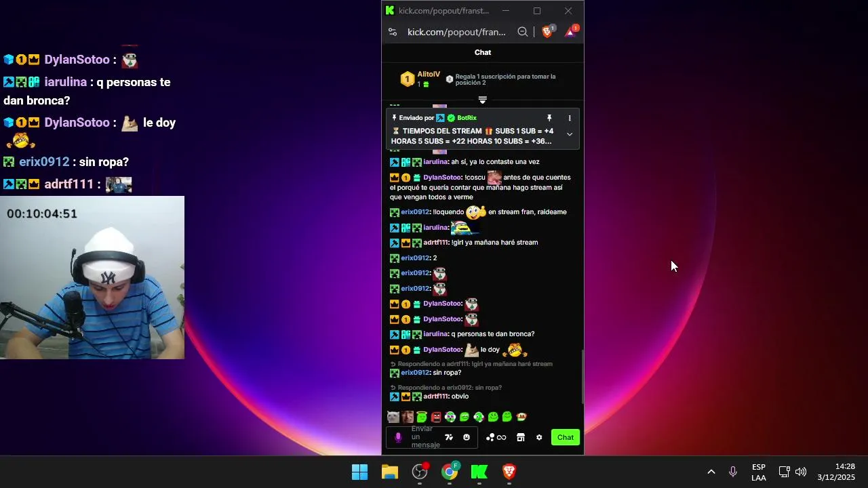Expand the gift leaderboard arrow under AlitoIV
Image resolution: width=868 pixels, height=488 pixels.
(x=483, y=100)
